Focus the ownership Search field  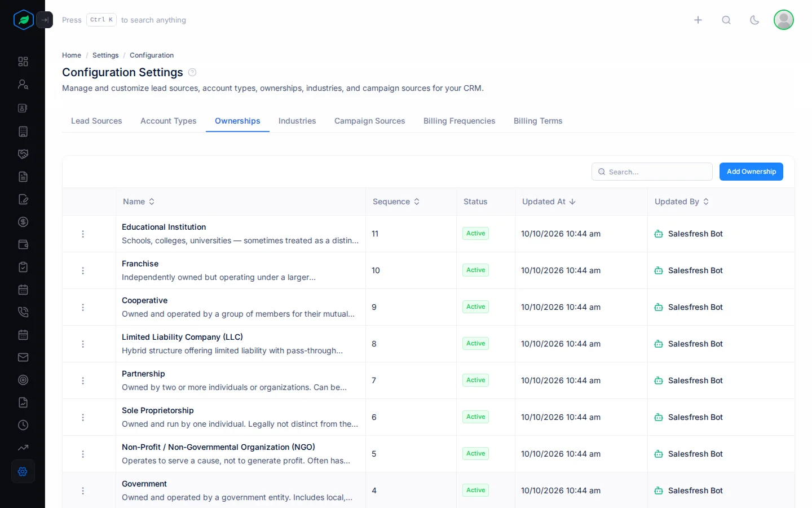652,172
